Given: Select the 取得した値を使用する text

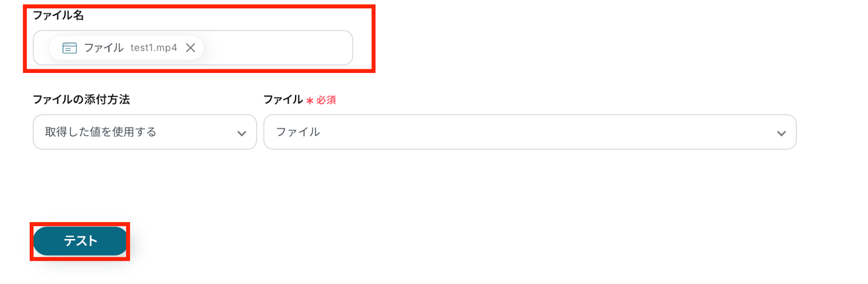Looking at the screenshot, I should (x=100, y=132).
